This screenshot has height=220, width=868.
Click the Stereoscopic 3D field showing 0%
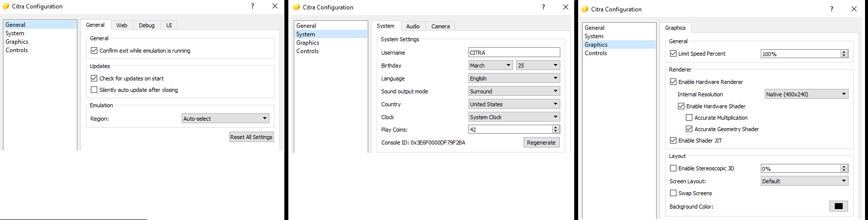coord(801,168)
